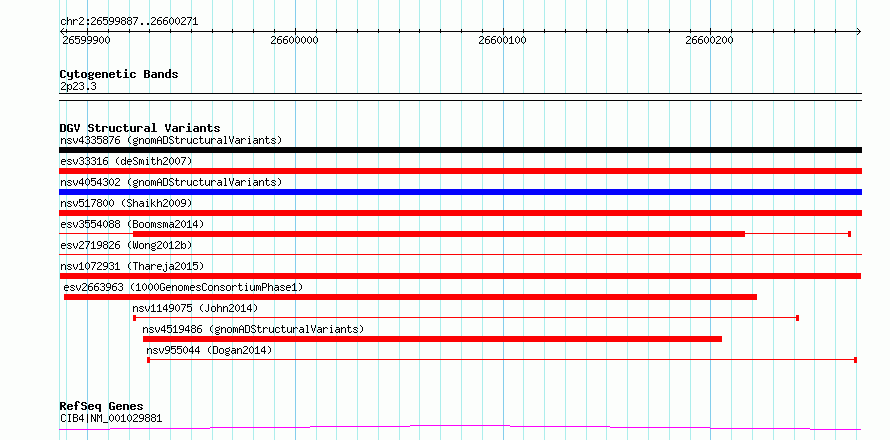The image size is (890, 440).
Task: Click the nsv1072931 Thareja2015 red bar
Action: 460,276
